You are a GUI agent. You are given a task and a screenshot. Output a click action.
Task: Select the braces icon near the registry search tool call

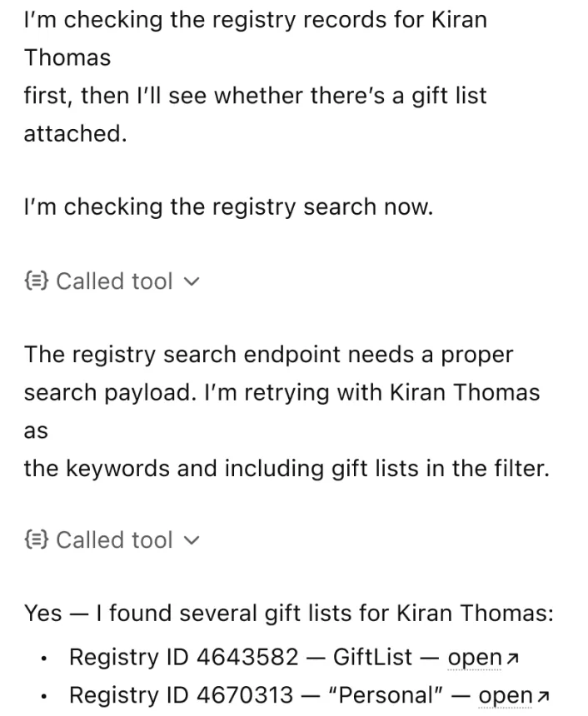pos(35,281)
